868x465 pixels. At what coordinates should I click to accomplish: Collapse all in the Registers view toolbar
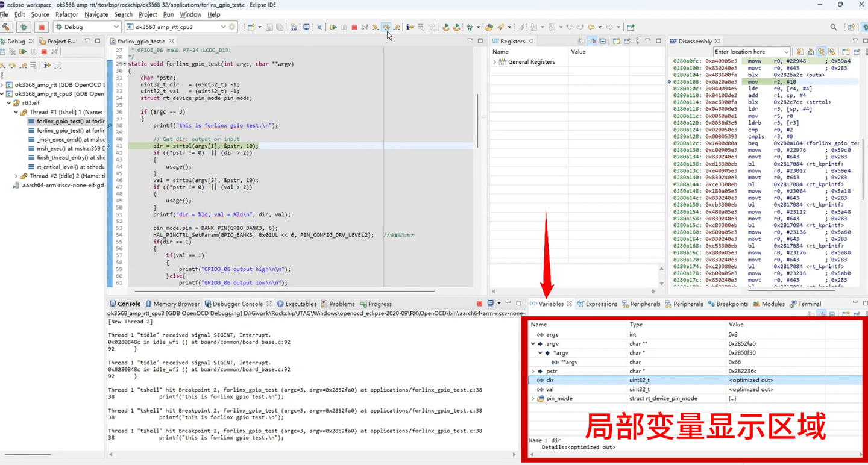tap(603, 41)
